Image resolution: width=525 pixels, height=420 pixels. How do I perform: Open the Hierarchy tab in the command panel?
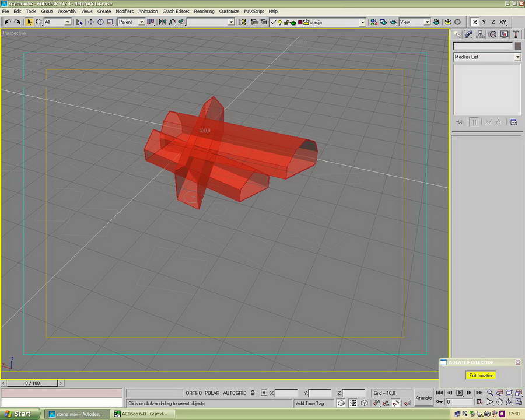[x=480, y=35]
